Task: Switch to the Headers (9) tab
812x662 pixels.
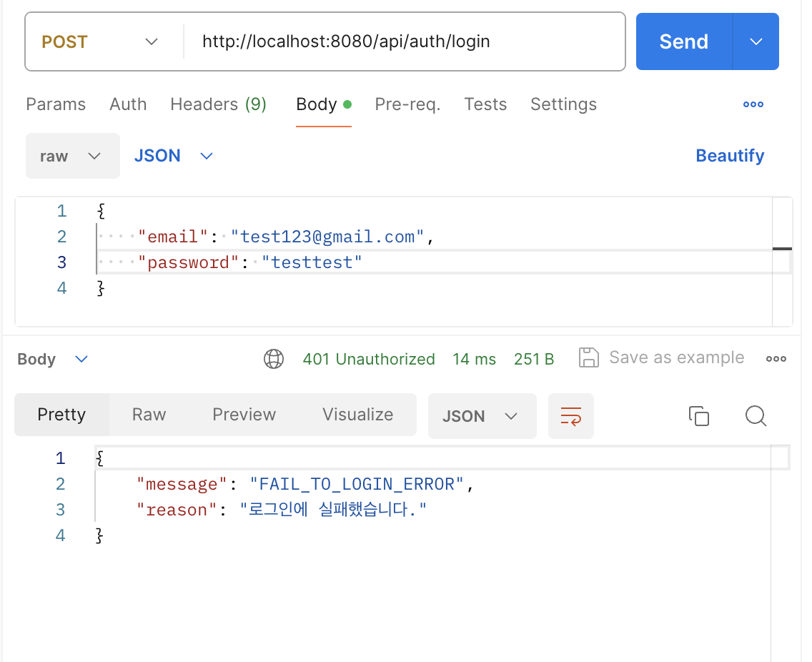Action: pos(218,104)
